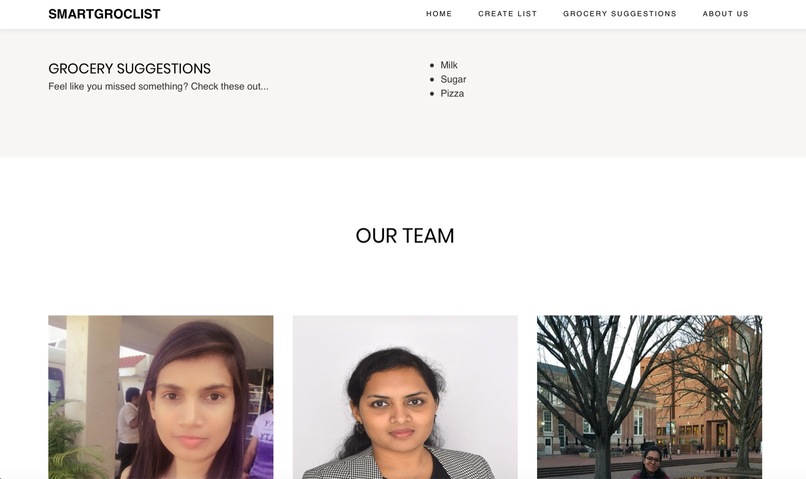Go to the HOME nav link
806x479 pixels.
point(439,14)
